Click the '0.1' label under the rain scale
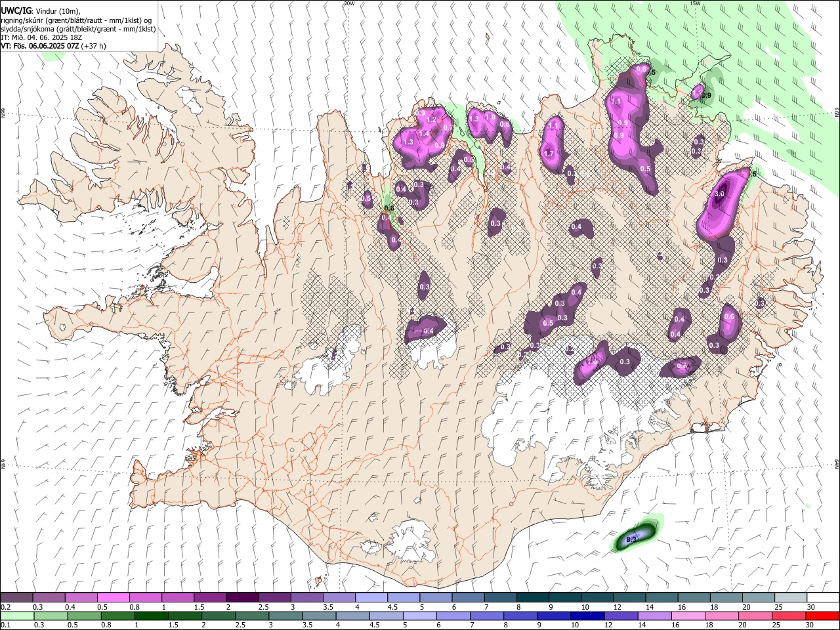The width and height of the screenshot is (840, 630). tap(5, 625)
